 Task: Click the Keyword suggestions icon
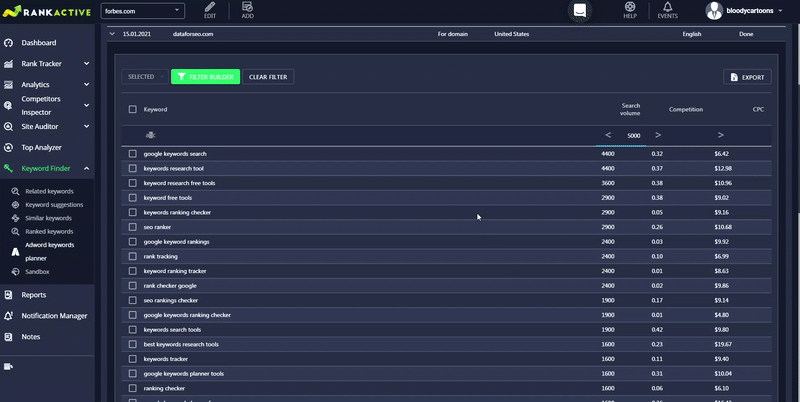[15, 205]
